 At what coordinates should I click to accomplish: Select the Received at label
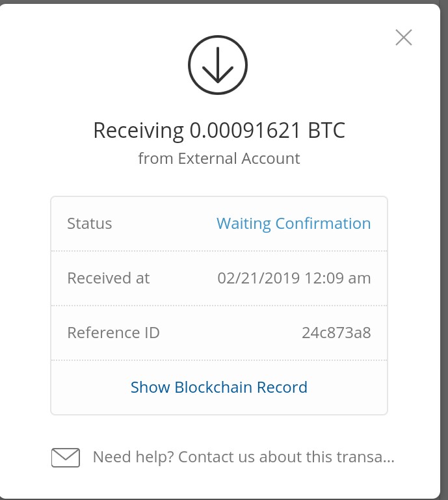[109, 278]
